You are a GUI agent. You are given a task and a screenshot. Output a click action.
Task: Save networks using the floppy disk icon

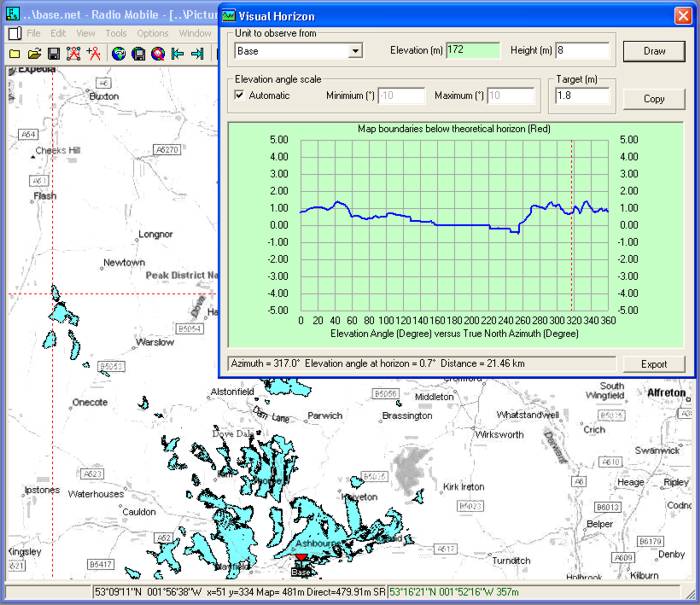point(54,54)
